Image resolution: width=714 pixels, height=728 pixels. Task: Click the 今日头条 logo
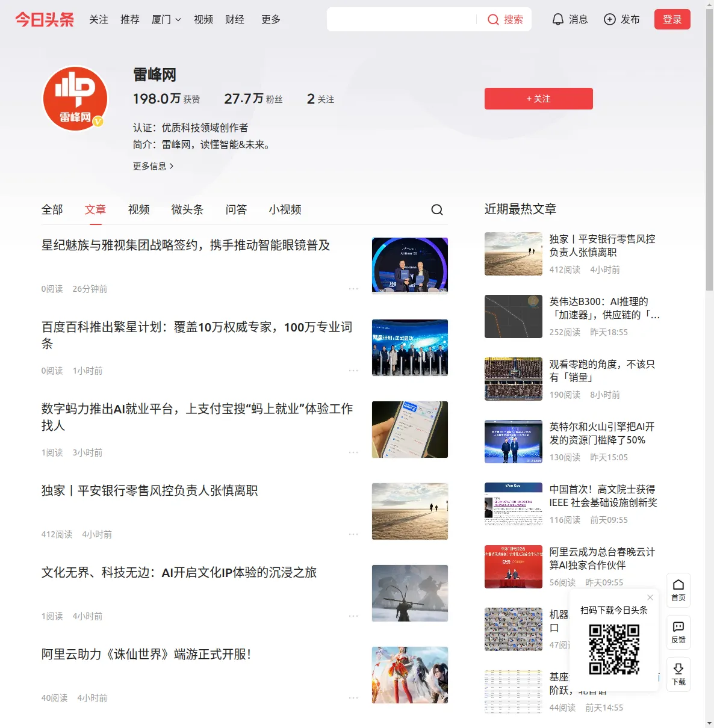[45, 19]
